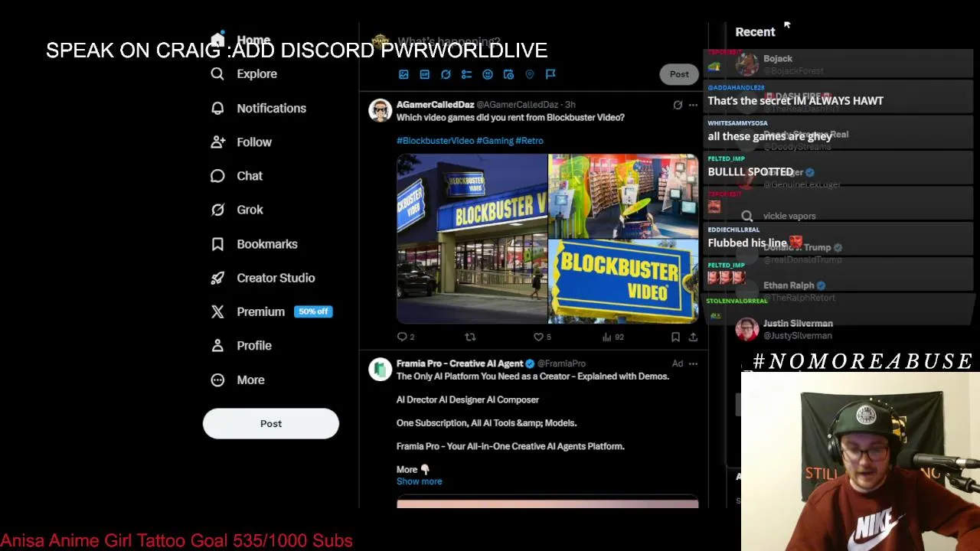Open the Blockbuster store interior photo

(x=623, y=195)
